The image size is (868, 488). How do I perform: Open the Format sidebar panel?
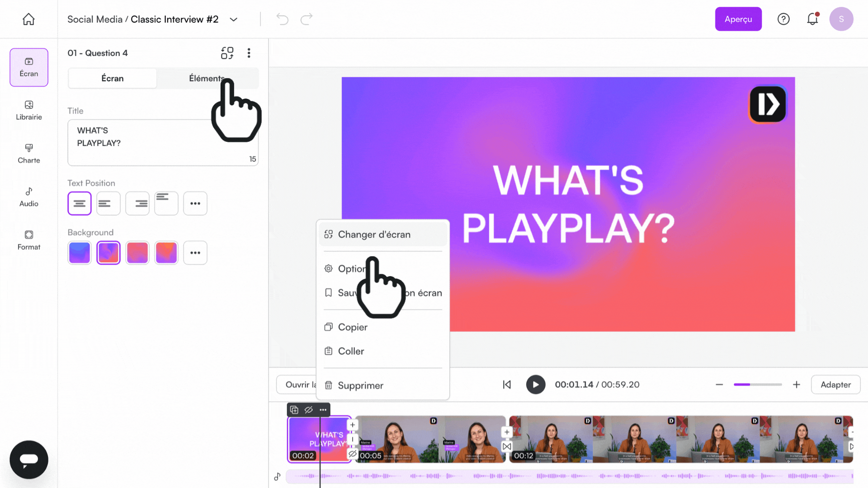click(28, 240)
